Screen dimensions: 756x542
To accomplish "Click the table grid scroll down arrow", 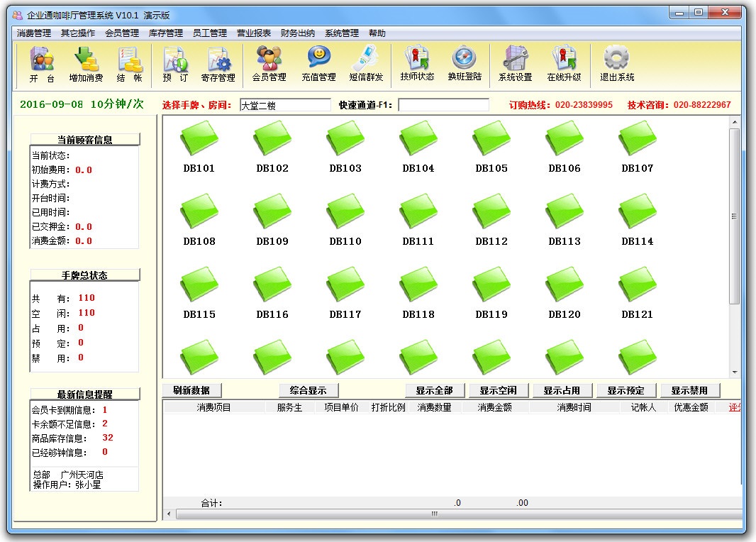I will (735, 372).
